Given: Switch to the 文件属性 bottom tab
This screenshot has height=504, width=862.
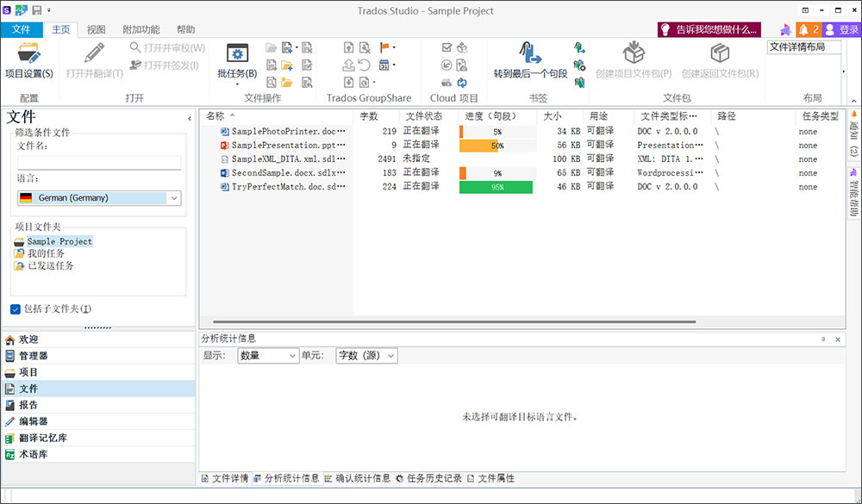Looking at the screenshot, I should coord(490,479).
